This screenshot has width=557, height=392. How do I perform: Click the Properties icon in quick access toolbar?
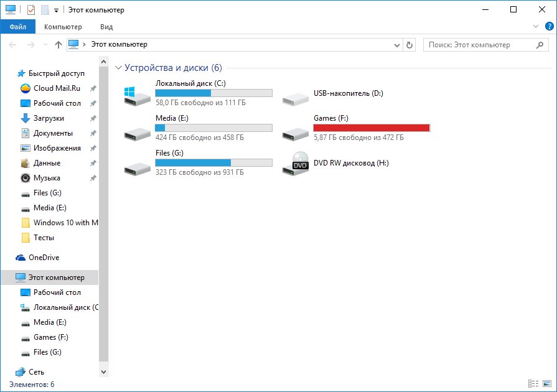(x=31, y=10)
